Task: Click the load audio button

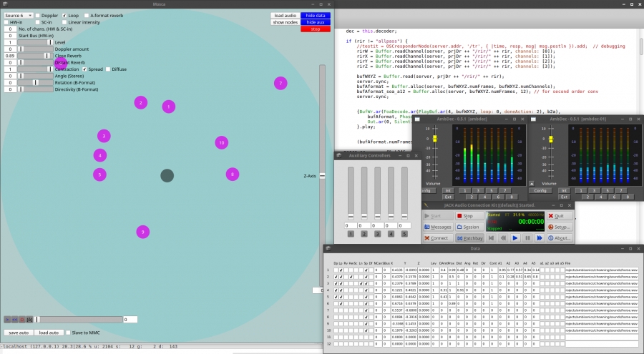Action: click(x=285, y=16)
